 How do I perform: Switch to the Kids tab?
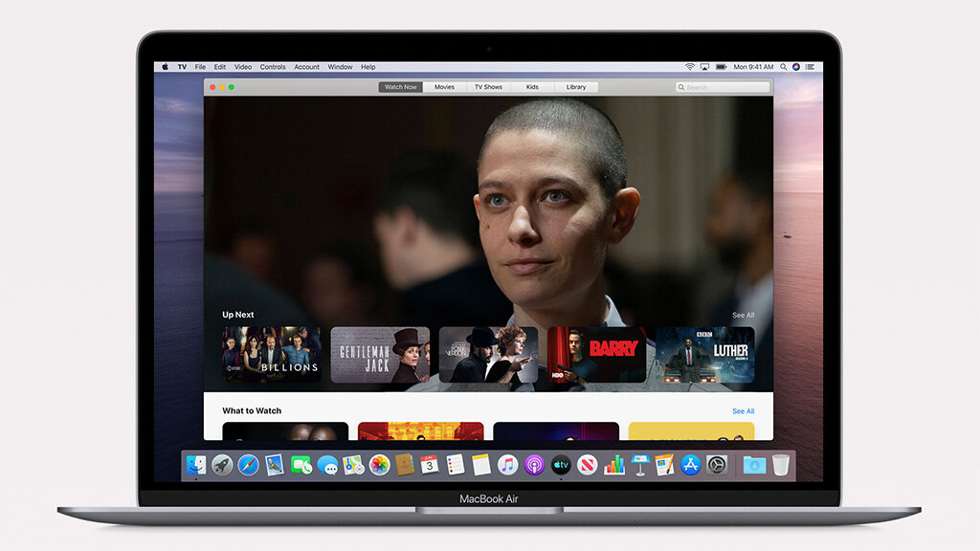(x=532, y=87)
